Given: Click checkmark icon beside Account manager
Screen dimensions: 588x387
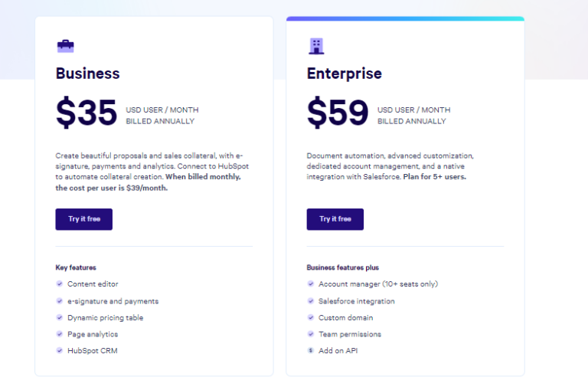Looking at the screenshot, I should pyautogui.click(x=311, y=284).
